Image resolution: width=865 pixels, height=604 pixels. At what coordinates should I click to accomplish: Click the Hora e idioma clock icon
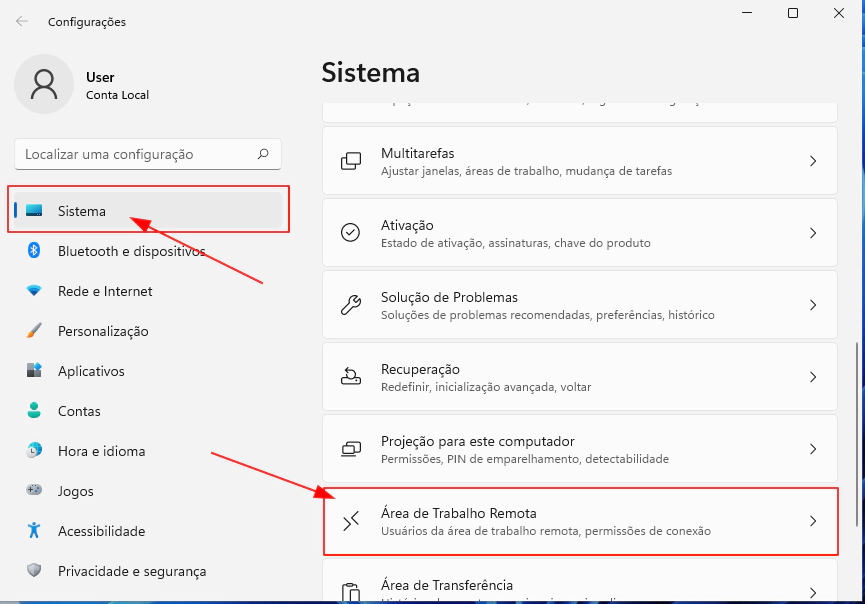point(30,451)
